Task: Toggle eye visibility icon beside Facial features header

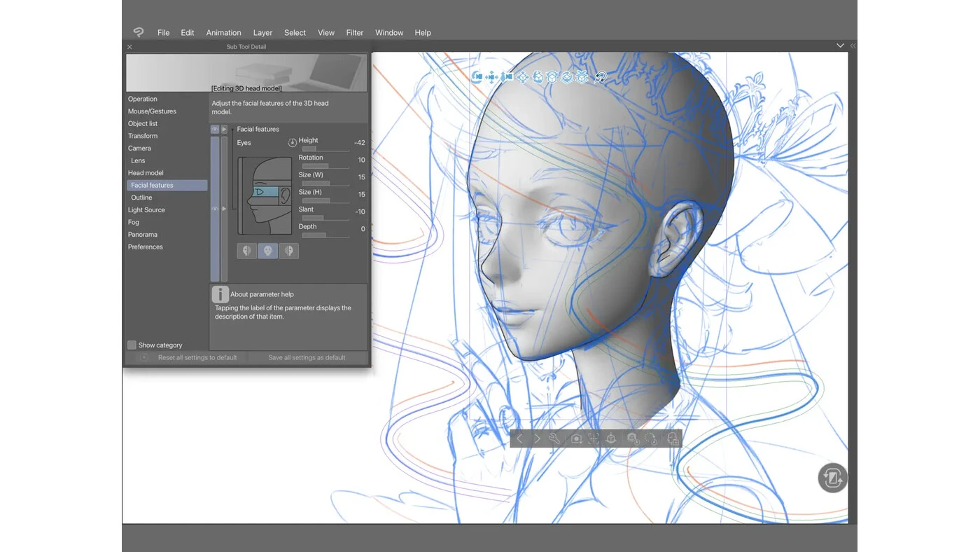Action: click(x=215, y=130)
